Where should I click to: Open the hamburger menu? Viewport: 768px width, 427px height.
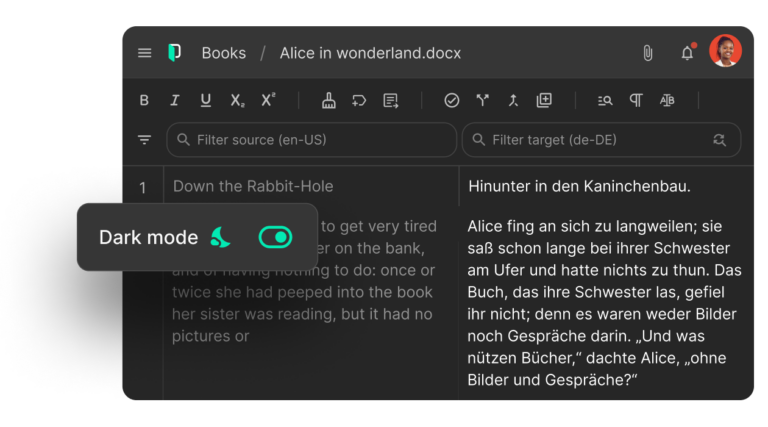(145, 53)
